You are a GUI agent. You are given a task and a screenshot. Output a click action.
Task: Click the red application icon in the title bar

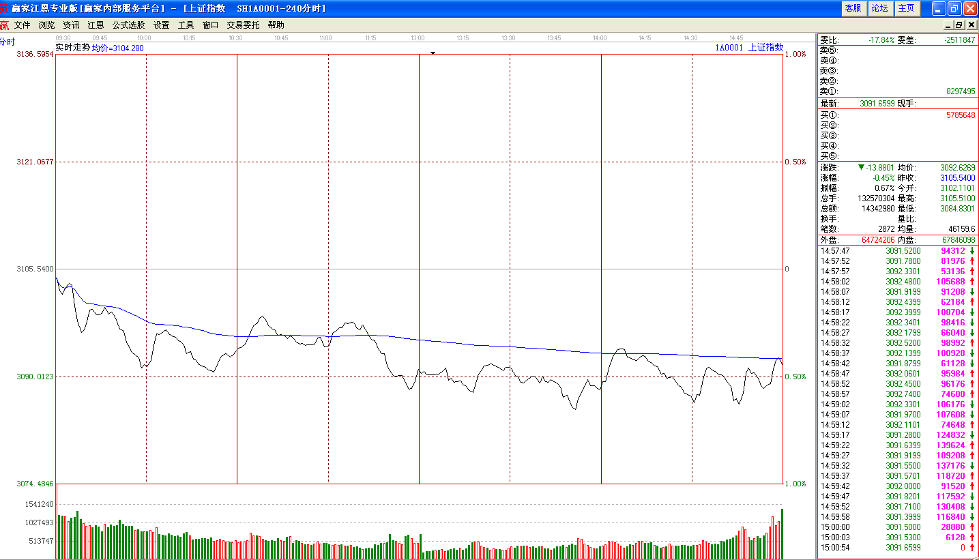(x=5, y=8)
